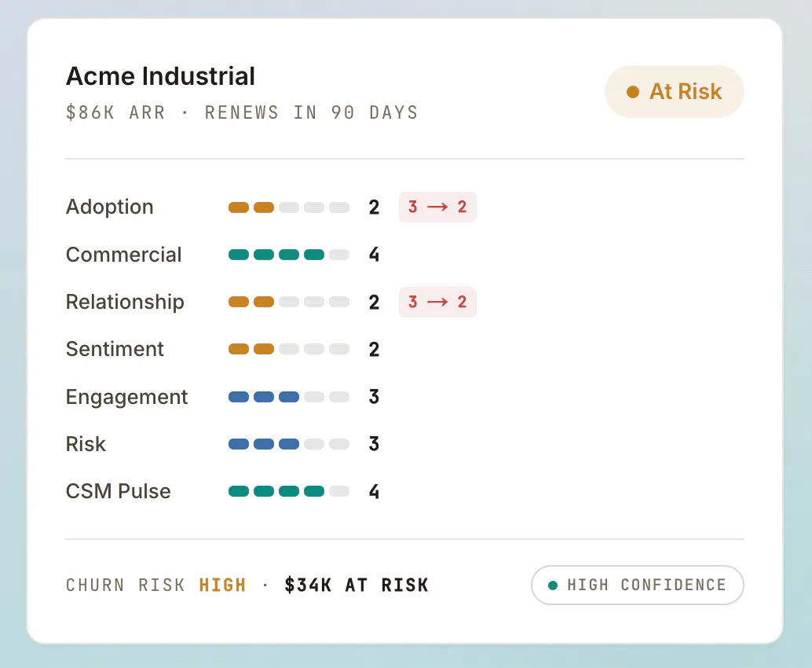This screenshot has width=812, height=668.
Task: Click the $34K AT RISK amount
Action: pyautogui.click(x=357, y=585)
